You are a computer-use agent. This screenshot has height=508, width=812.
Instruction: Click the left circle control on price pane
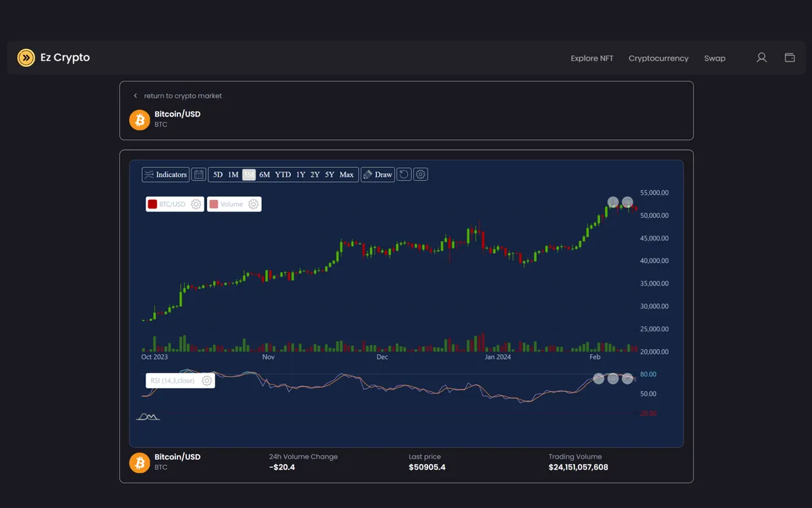pos(613,202)
